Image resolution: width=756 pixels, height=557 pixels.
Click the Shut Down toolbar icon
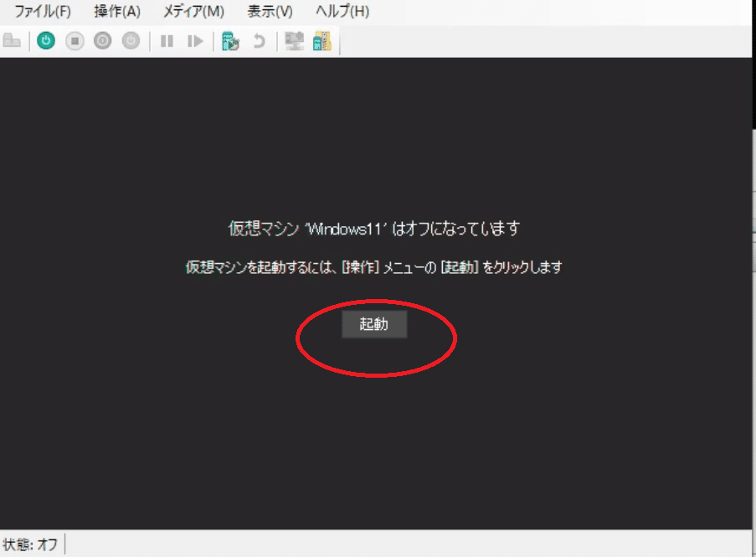[102, 41]
